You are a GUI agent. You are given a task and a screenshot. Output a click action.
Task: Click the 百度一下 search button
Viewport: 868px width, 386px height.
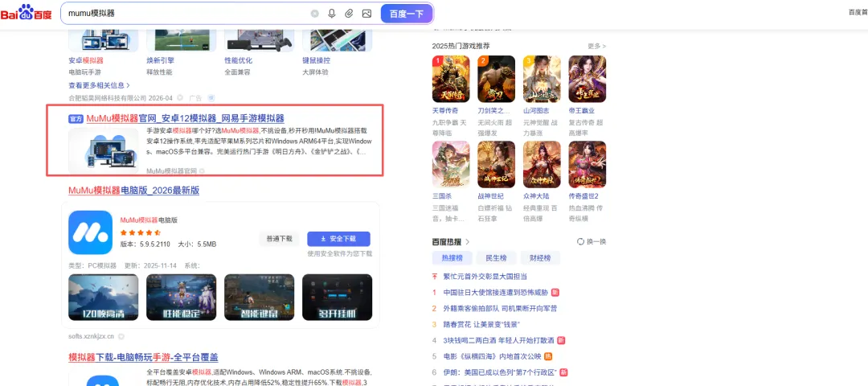pos(407,14)
